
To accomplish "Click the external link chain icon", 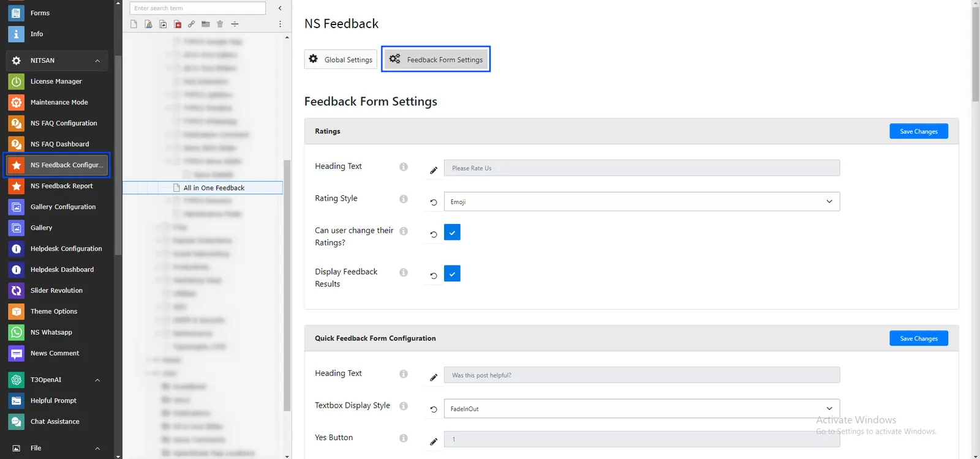I will pos(192,24).
